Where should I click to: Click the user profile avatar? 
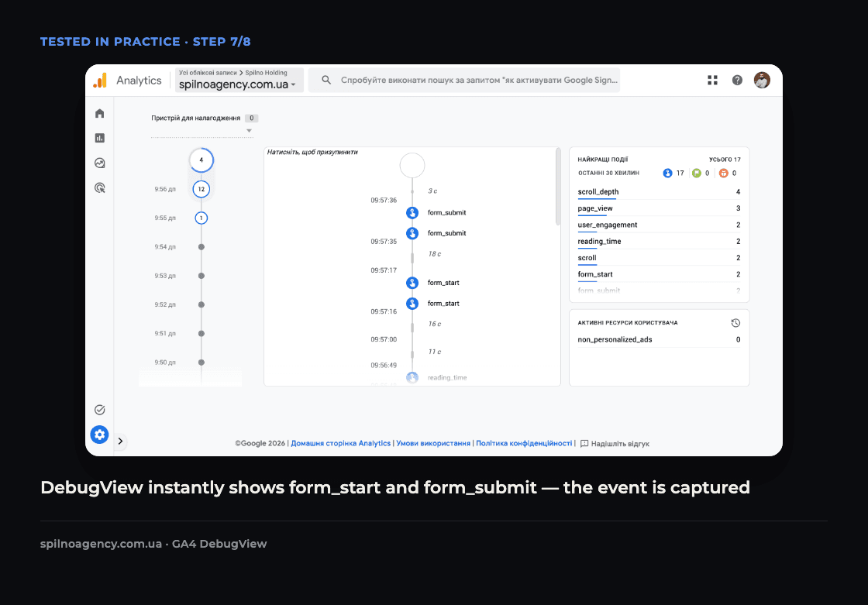click(762, 81)
